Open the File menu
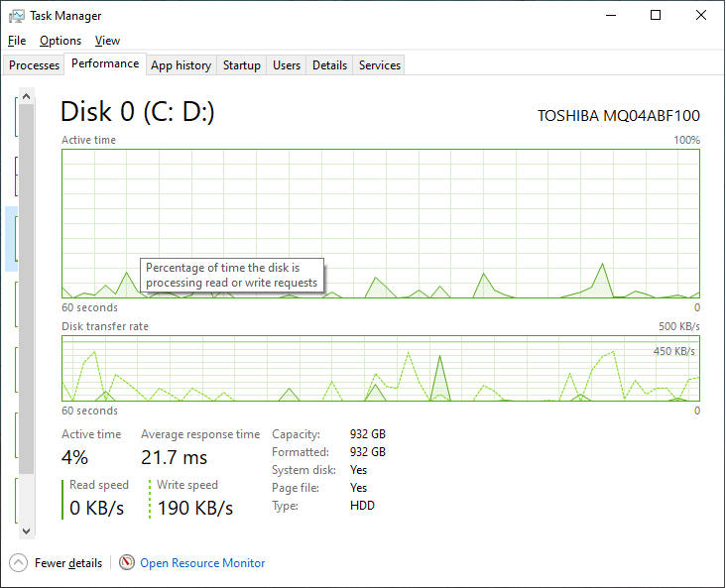Screen dimensions: 726x588 17,41
